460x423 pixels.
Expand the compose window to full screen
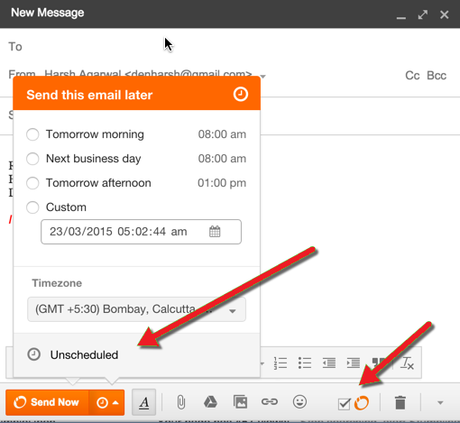click(x=423, y=15)
